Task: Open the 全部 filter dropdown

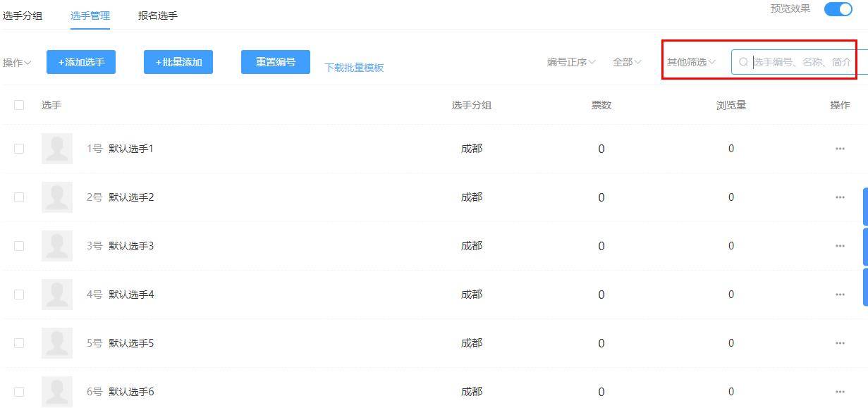Action: (627, 62)
